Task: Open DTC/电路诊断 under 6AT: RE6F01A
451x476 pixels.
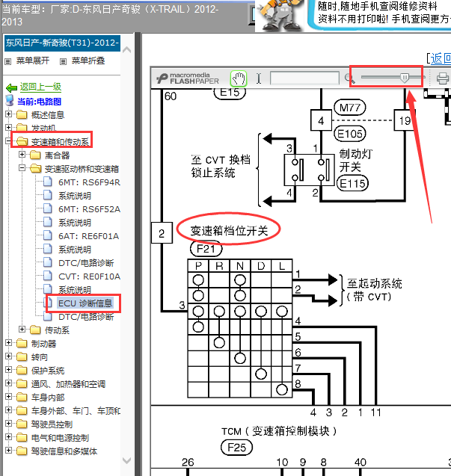Action: click(x=86, y=263)
